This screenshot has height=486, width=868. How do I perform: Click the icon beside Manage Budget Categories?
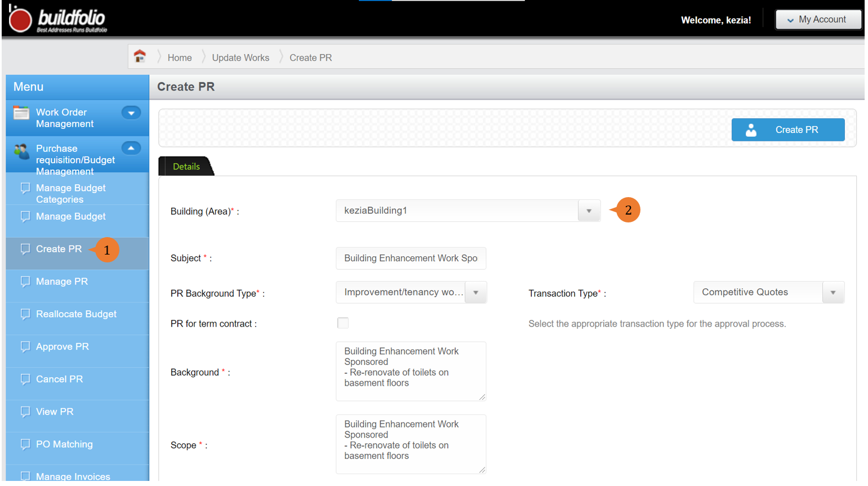click(x=25, y=188)
